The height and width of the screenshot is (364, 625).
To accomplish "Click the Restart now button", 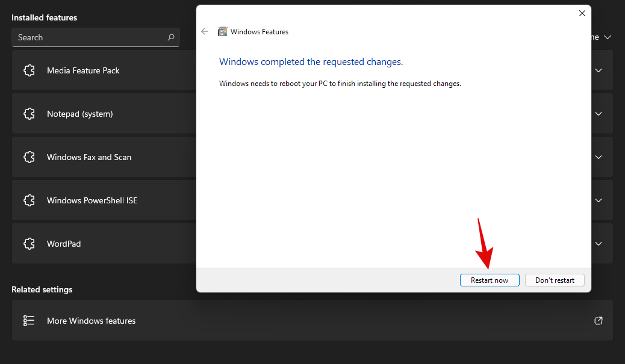I will [x=490, y=280].
